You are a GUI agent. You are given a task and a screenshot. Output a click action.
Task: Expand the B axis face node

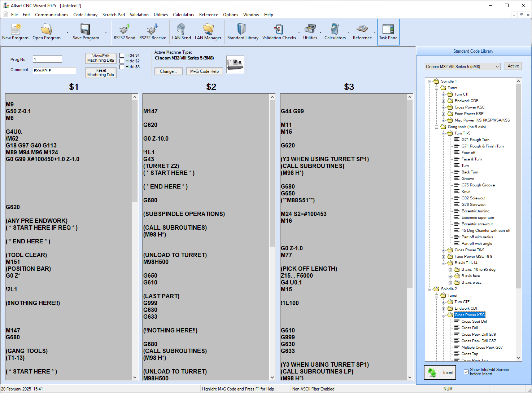click(x=450, y=276)
